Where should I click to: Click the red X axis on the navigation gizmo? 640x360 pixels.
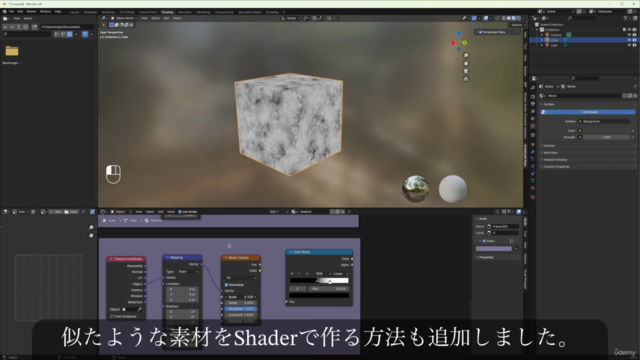tap(453, 42)
